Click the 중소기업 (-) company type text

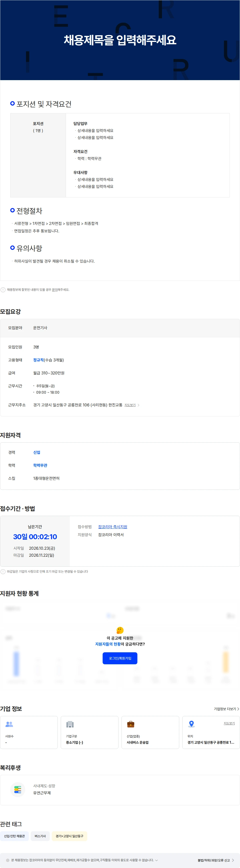pyautogui.click(x=74, y=742)
